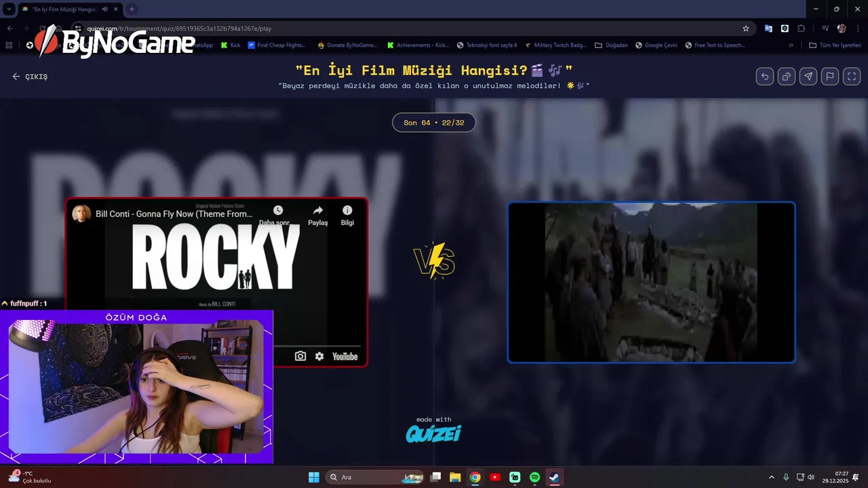Open video on YouTube via logo
The image size is (868, 488).
point(344,357)
